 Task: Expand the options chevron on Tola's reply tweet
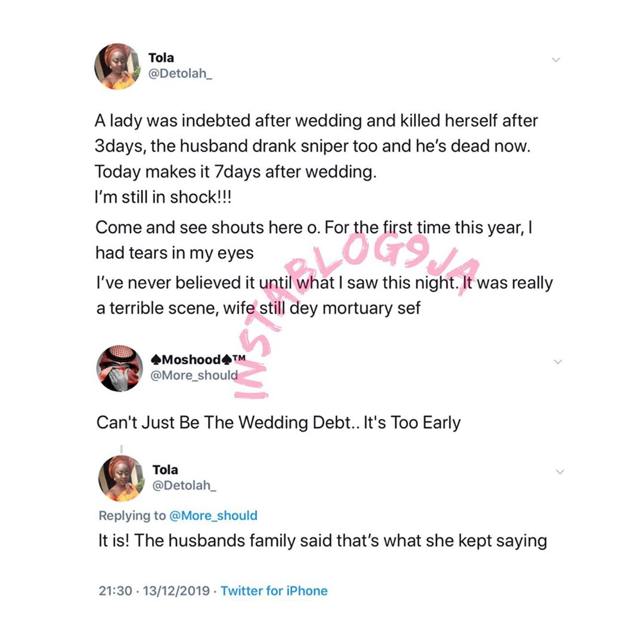559,472
